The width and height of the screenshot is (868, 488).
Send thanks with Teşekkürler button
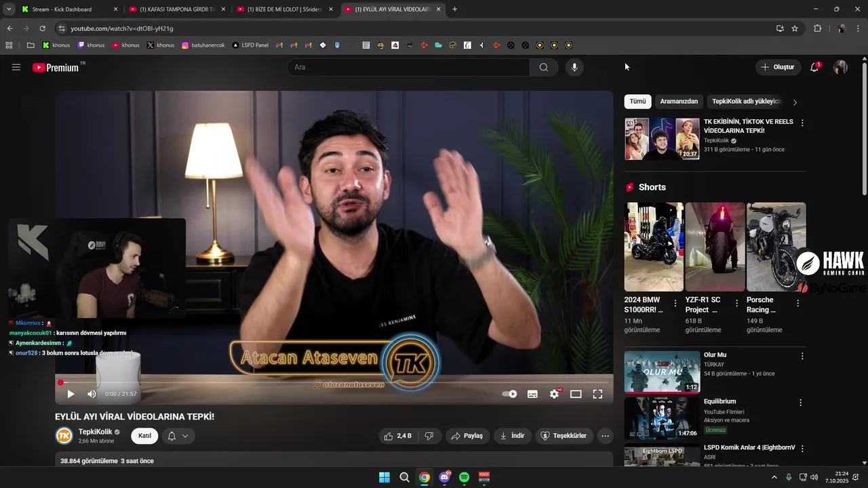tap(564, 436)
